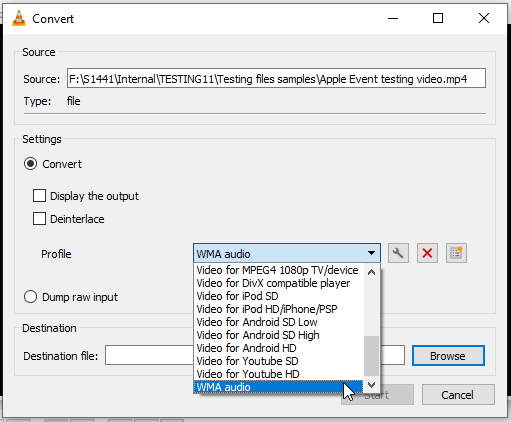This screenshot has height=422, width=511.
Task: Minimize the Convert dialog
Action: 393,18
